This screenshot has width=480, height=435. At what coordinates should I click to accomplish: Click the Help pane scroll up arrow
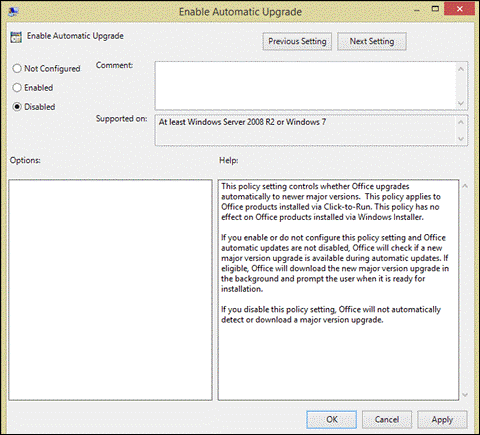[465, 186]
